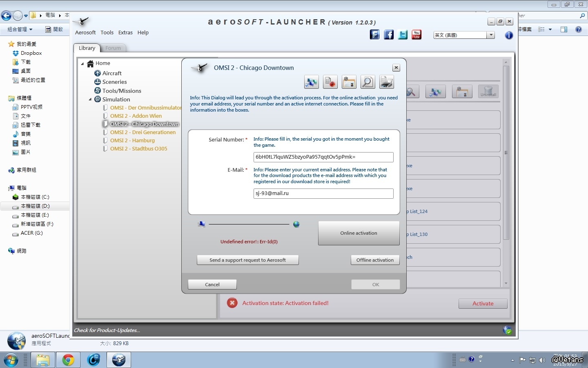Switch to the Forum tab
588x368 pixels.
113,48
